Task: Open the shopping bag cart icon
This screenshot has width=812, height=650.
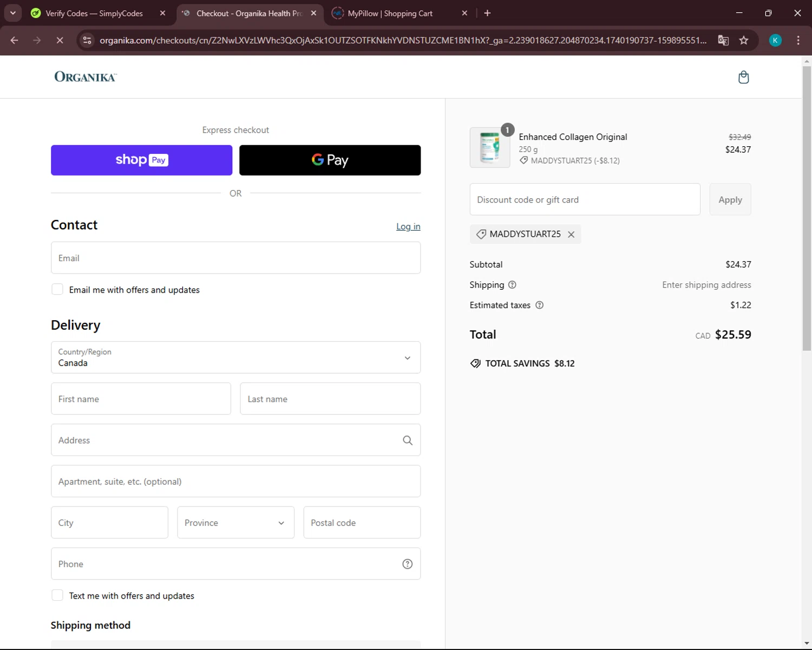Action: click(743, 77)
